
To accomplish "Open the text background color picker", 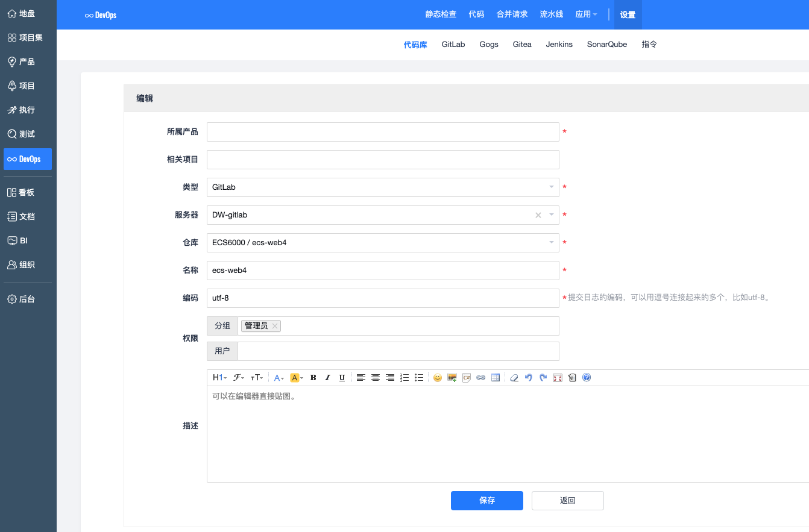I will 297,378.
